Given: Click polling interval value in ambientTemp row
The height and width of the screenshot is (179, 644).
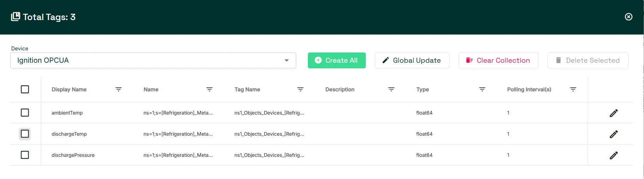Looking at the screenshot, I should pyautogui.click(x=508, y=113).
